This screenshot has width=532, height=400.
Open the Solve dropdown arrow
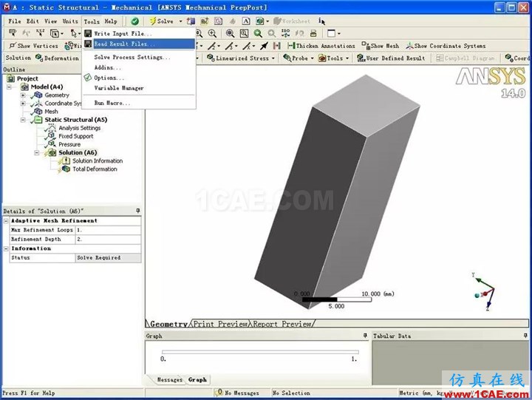(180, 21)
